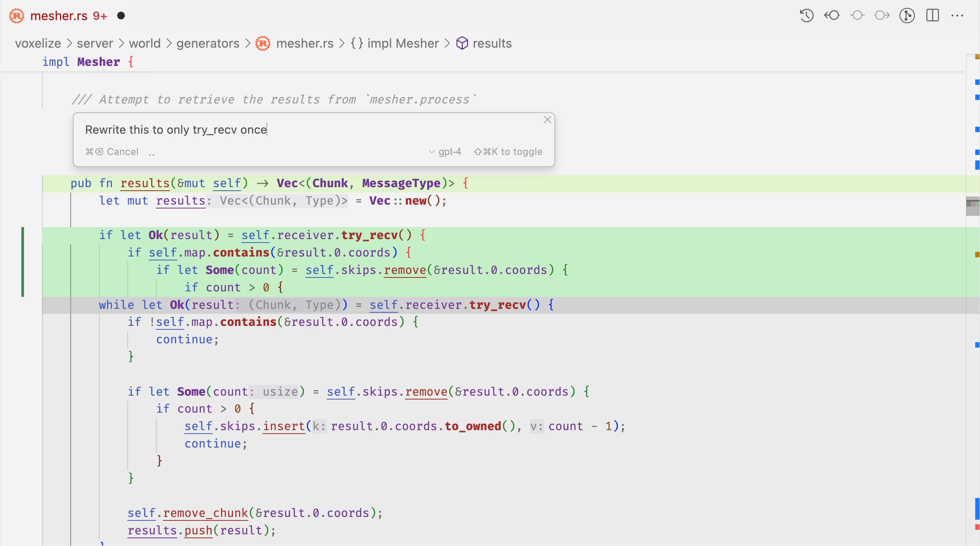Select the gpt-4 model dropdown

click(445, 151)
